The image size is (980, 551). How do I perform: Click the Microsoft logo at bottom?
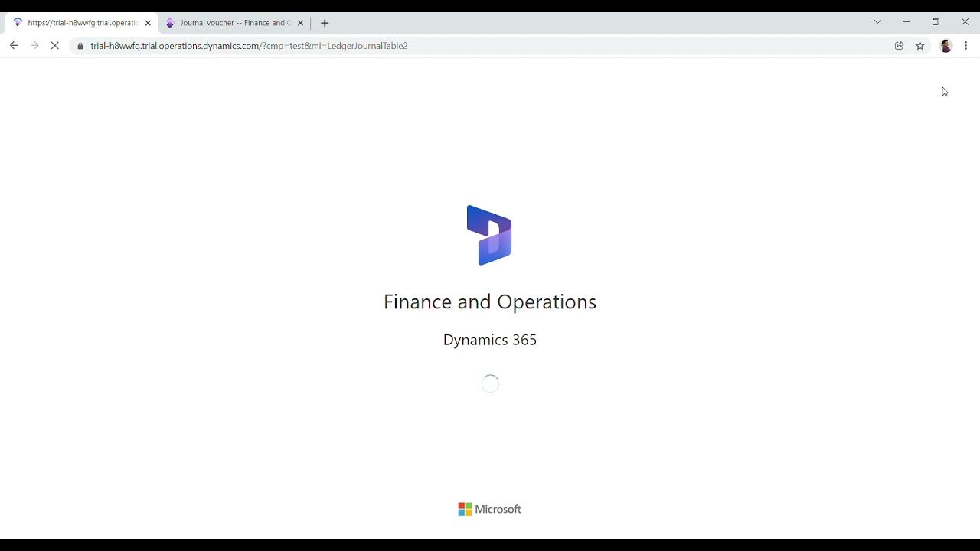pyautogui.click(x=490, y=509)
